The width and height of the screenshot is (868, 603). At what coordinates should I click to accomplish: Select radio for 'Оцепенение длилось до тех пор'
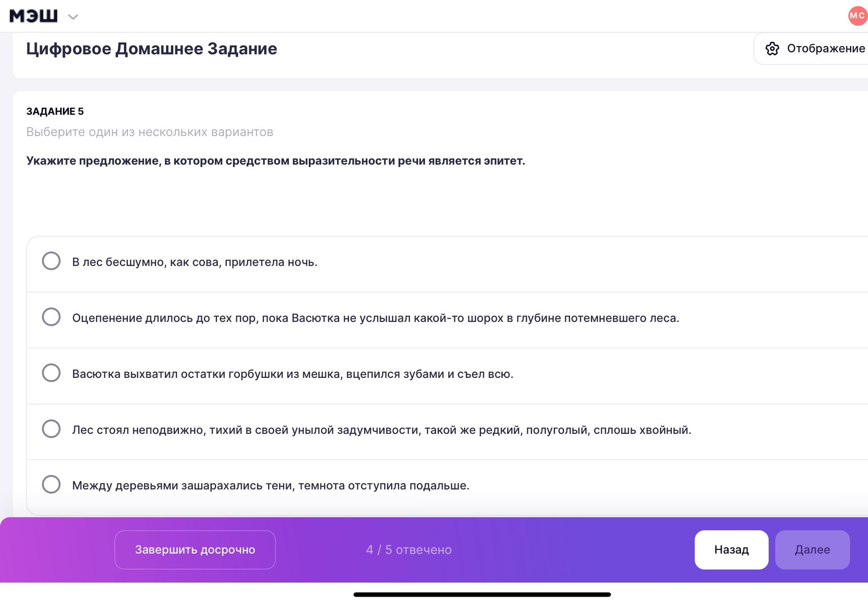point(51,317)
